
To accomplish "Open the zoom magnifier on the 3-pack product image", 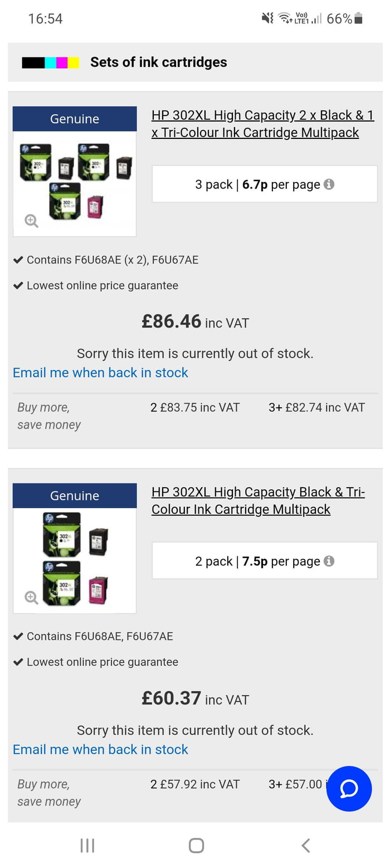I will pos(31,221).
